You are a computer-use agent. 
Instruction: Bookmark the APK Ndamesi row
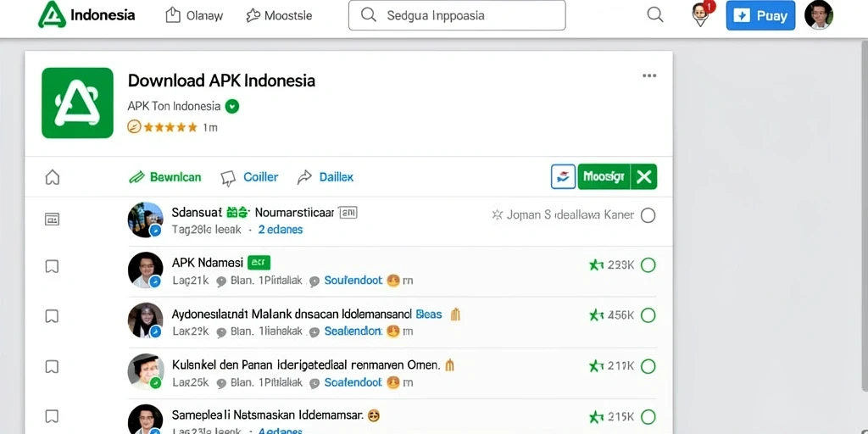click(x=52, y=266)
